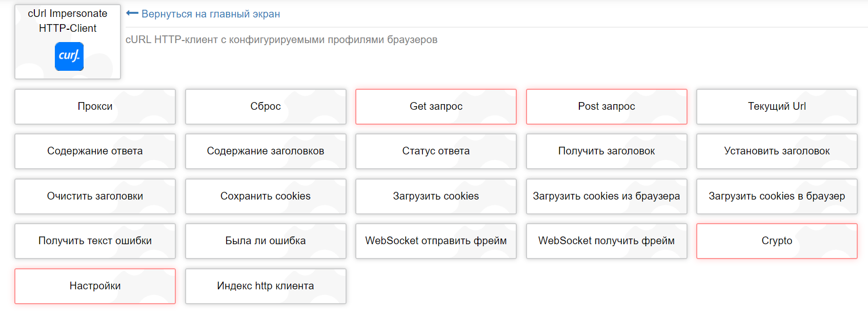
Task: Click the cUrl logo icon
Action: (x=69, y=56)
